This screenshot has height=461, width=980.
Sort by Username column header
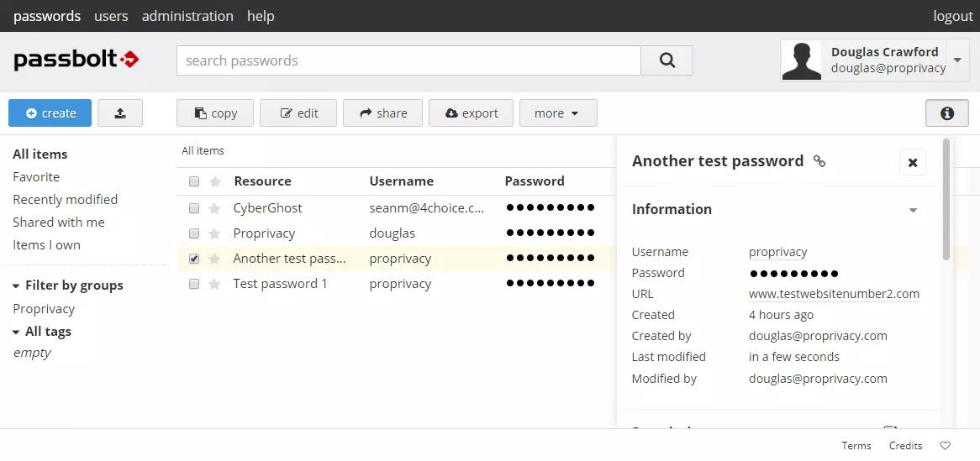(x=401, y=181)
